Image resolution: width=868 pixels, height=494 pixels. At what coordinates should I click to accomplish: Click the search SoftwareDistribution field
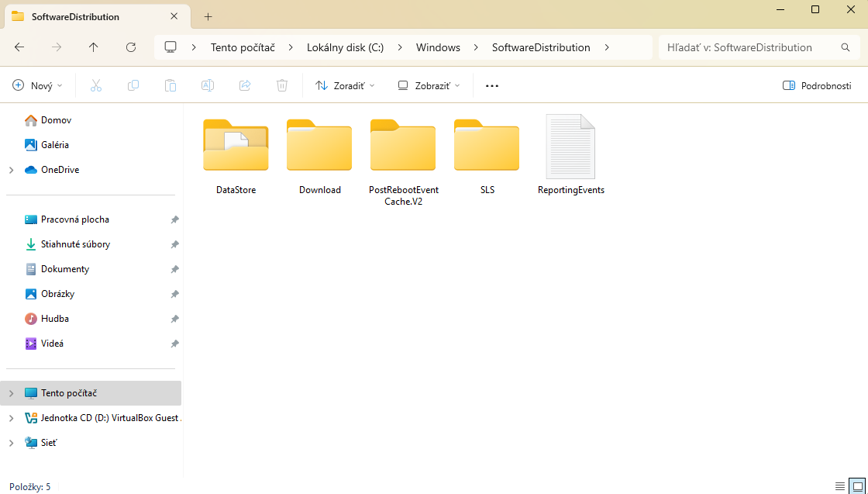tap(747, 47)
